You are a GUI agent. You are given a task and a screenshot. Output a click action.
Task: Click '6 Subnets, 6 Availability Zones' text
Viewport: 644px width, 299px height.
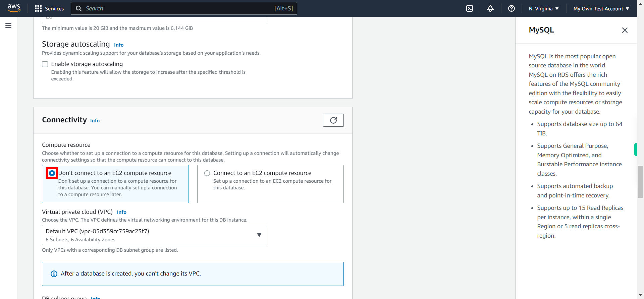(80, 240)
